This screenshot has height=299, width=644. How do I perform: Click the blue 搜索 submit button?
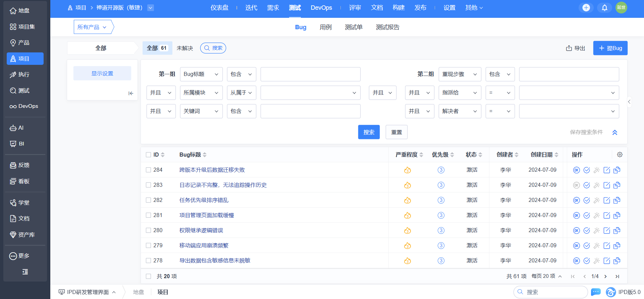click(369, 132)
